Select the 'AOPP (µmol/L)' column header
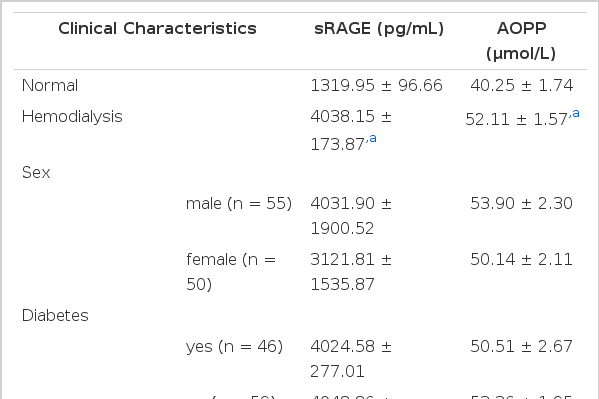The height and width of the screenshot is (399, 599). [521, 41]
